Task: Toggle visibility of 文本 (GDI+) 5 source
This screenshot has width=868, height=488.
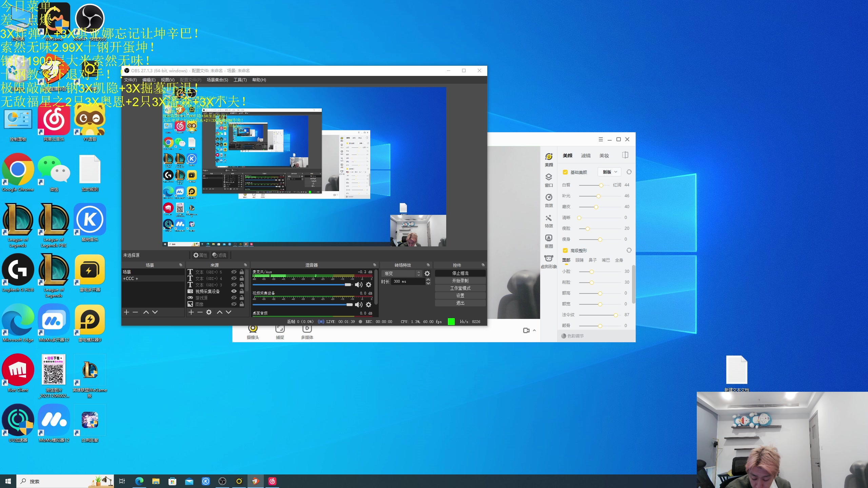Action: pyautogui.click(x=234, y=272)
